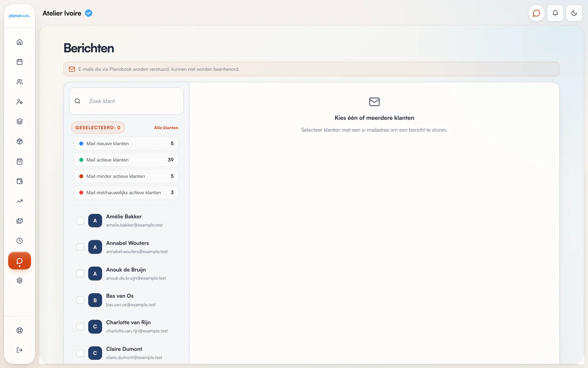This screenshot has height=368, width=588.
Task: Check the box for Charlotte van Rijn
Action: click(x=80, y=327)
